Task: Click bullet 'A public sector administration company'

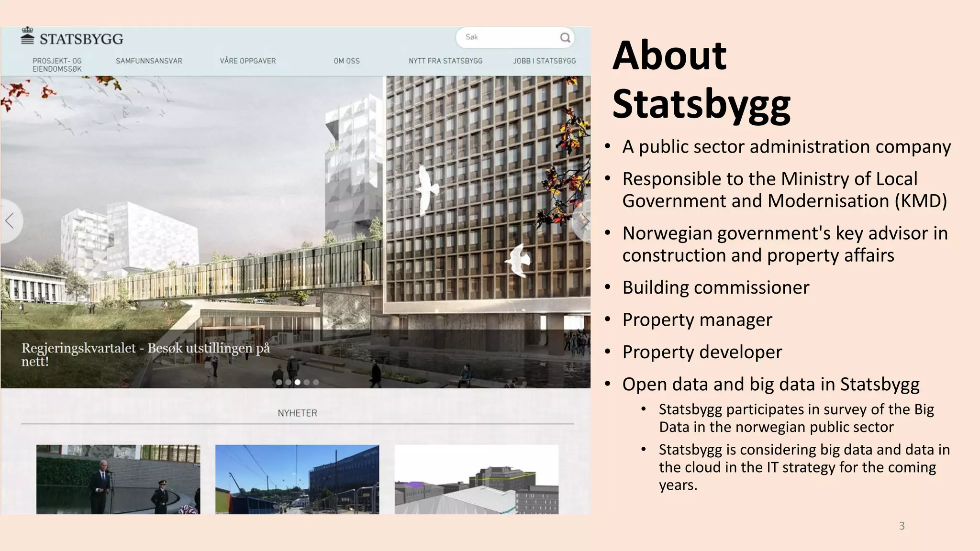Action: click(786, 147)
